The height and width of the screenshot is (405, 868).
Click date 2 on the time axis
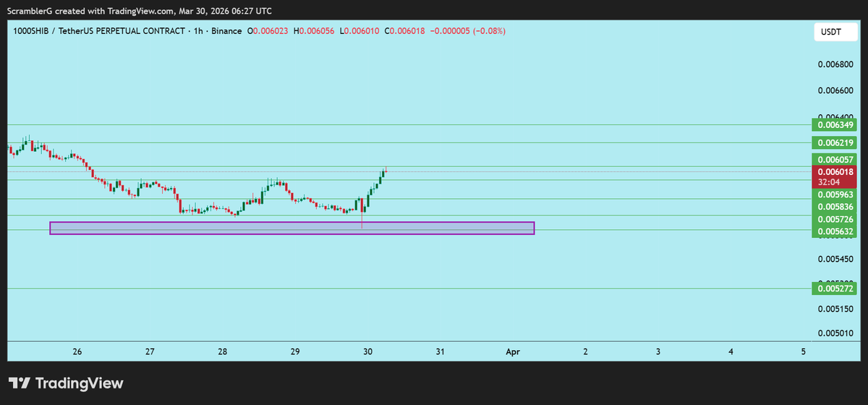pos(585,351)
